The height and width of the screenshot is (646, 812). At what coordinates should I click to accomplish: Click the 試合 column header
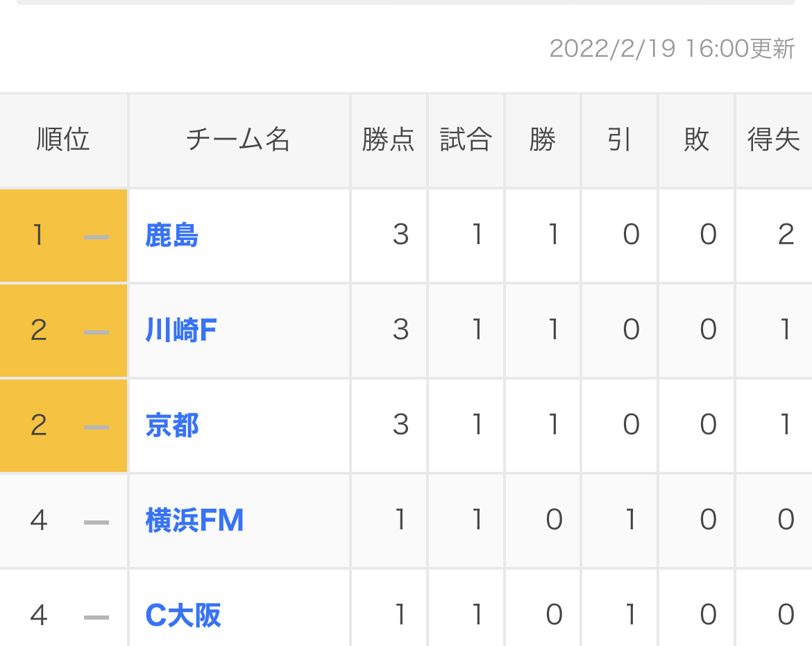click(466, 140)
